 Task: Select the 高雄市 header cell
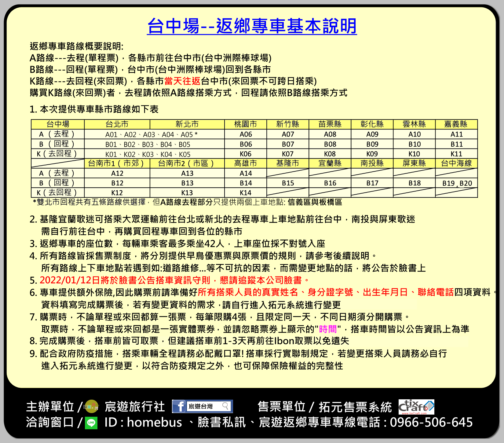click(246, 163)
